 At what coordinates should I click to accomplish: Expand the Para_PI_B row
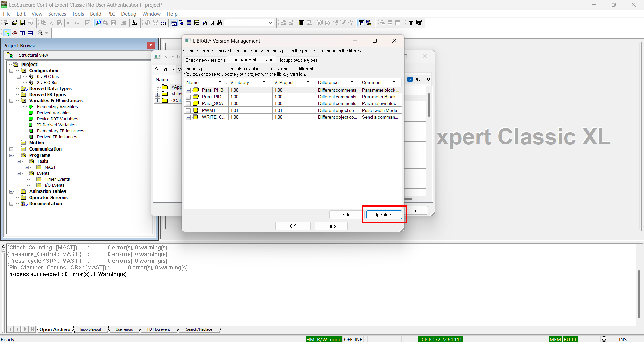pos(188,90)
